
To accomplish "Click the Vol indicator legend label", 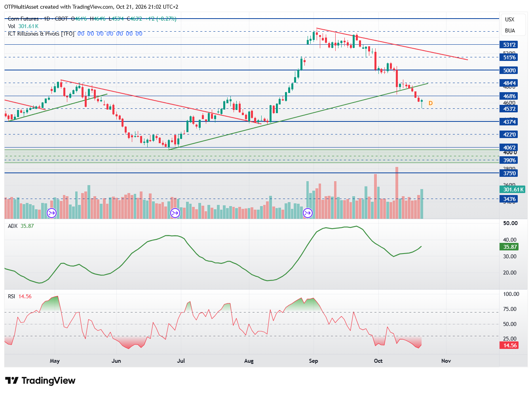I will (x=11, y=26).
